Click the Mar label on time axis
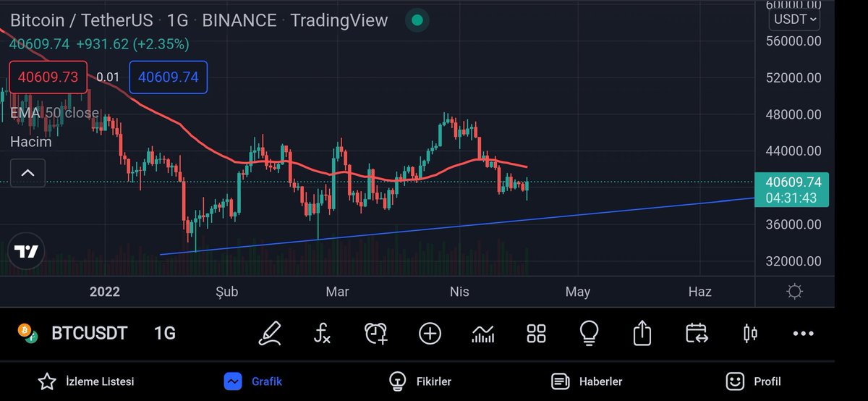Viewport: 868px width, 401px height. pos(338,292)
